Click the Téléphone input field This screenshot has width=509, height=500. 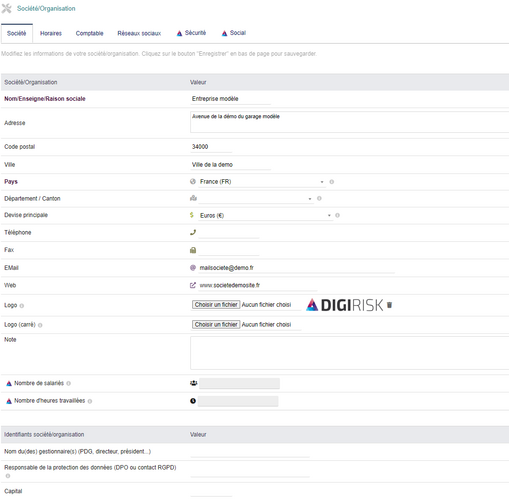[229, 233]
